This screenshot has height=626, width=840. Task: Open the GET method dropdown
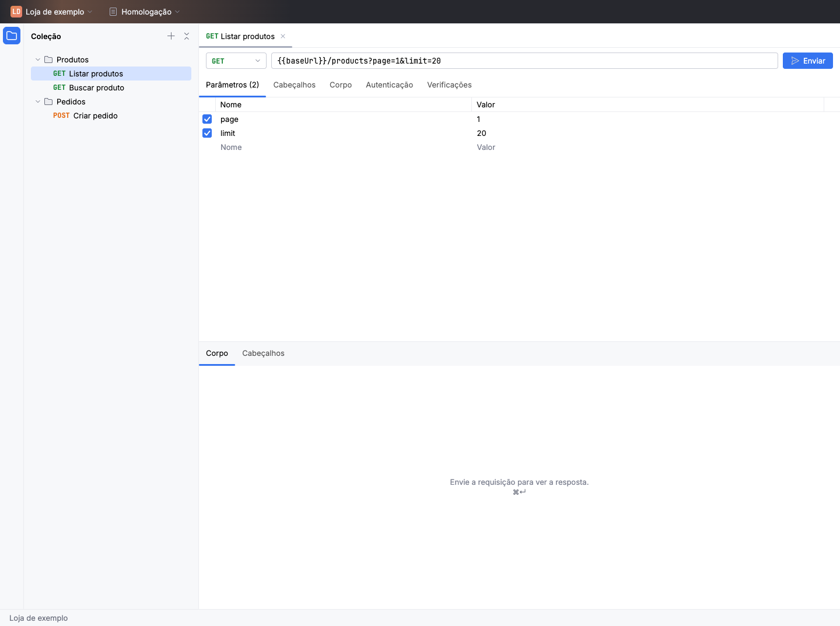(236, 61)
